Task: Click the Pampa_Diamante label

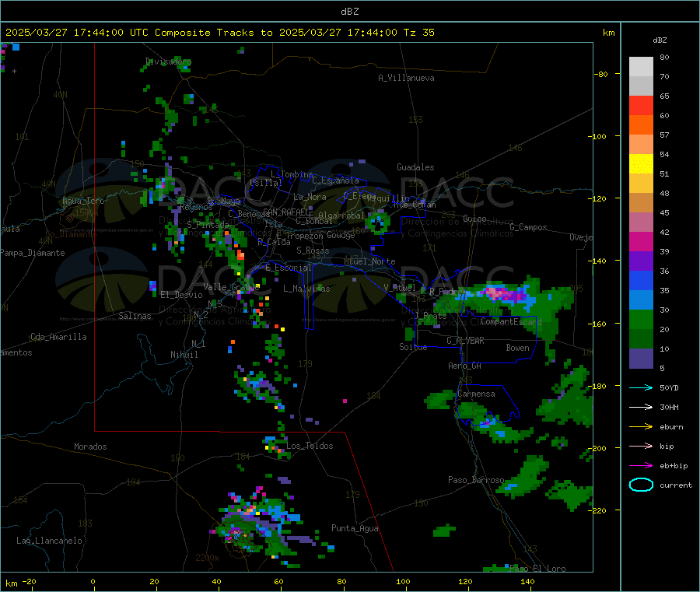Action: (33, 253)
